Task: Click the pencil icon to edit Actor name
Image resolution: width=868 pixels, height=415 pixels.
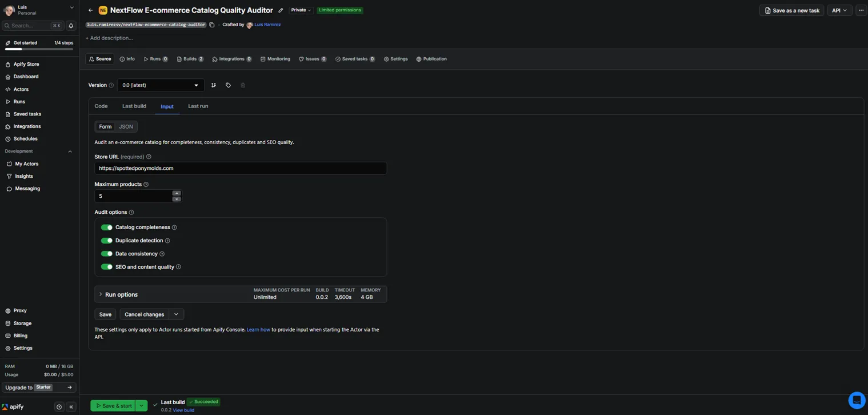Action: pyautogui.click(x=281, y=10)
